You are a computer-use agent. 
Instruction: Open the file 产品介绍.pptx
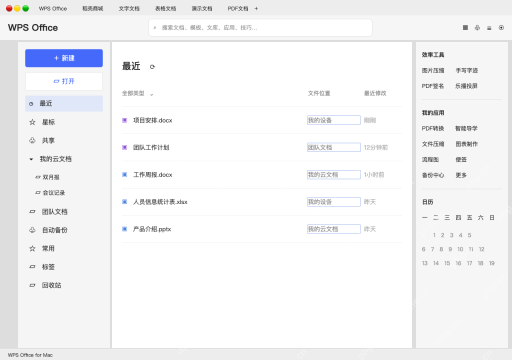point(152,229)
